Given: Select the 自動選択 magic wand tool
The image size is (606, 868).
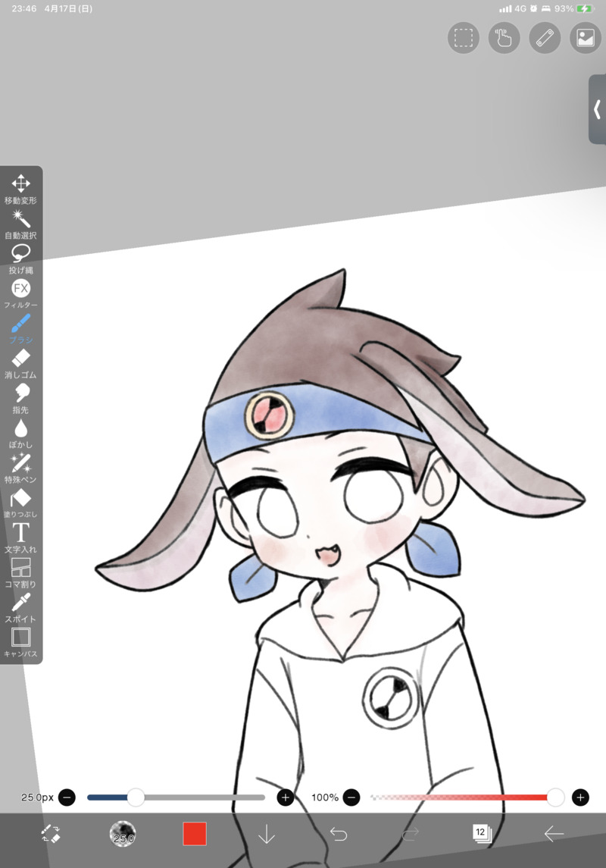Looking at the screenshot, I should coord(21,224).
